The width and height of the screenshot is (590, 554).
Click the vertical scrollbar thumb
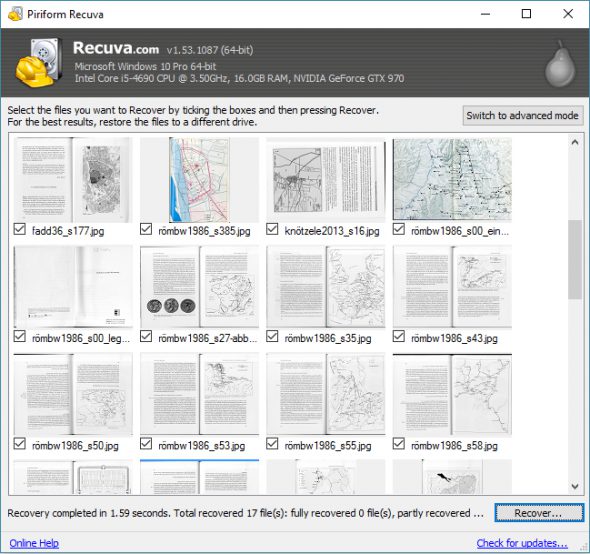575,260
